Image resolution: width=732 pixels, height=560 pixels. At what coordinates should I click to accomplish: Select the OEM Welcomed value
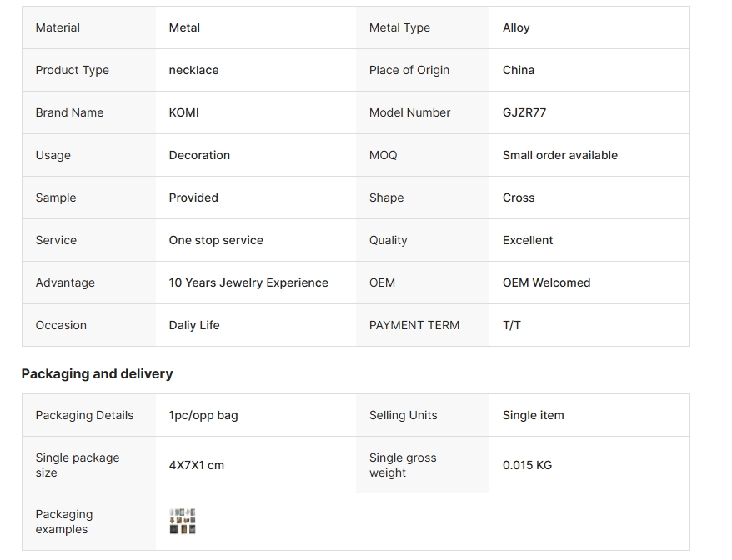tap(545, 282)
